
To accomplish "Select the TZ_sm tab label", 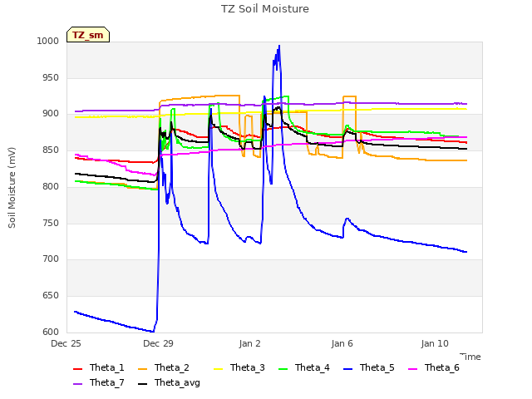I will tap(88, 35).
